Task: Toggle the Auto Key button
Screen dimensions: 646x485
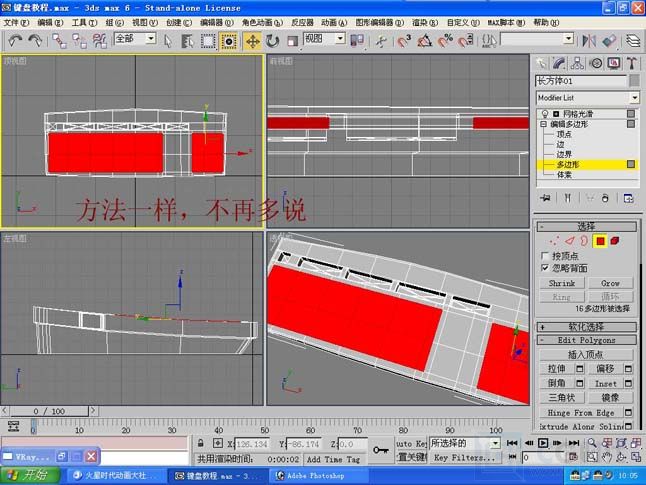Action: tap(411, 444)
